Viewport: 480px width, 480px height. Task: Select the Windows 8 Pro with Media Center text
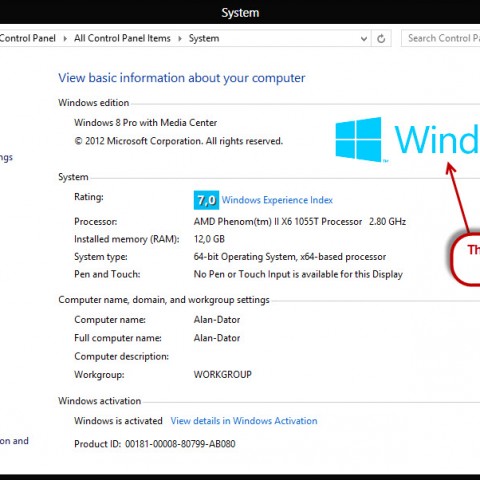coord(145,123)
